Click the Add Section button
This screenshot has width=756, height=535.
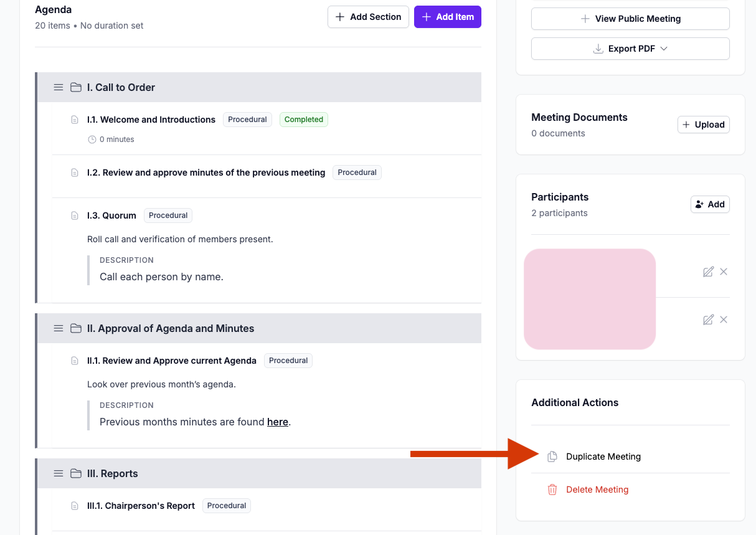pyautogui.click(x=368, y=17)
